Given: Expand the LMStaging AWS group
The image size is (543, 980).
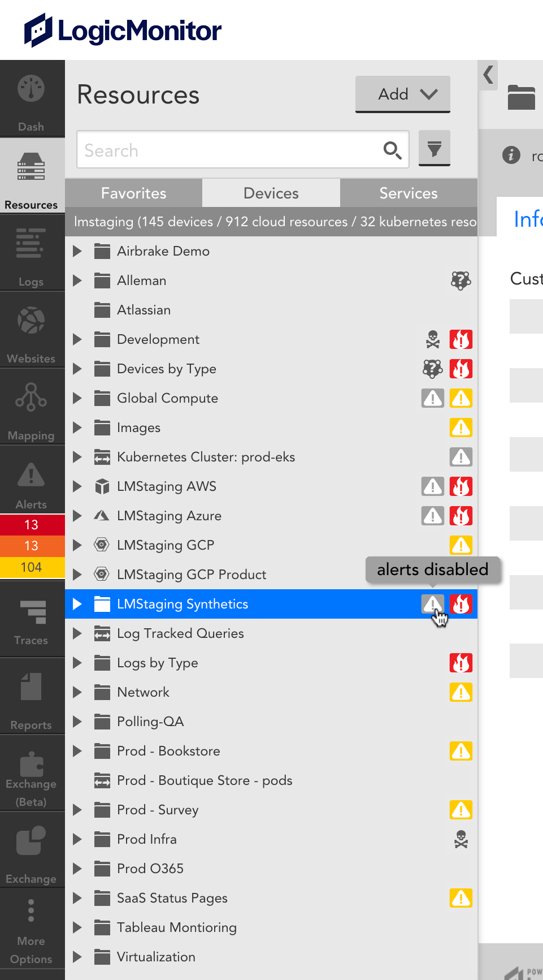Looking at the screenshot, I should point(77,486).
